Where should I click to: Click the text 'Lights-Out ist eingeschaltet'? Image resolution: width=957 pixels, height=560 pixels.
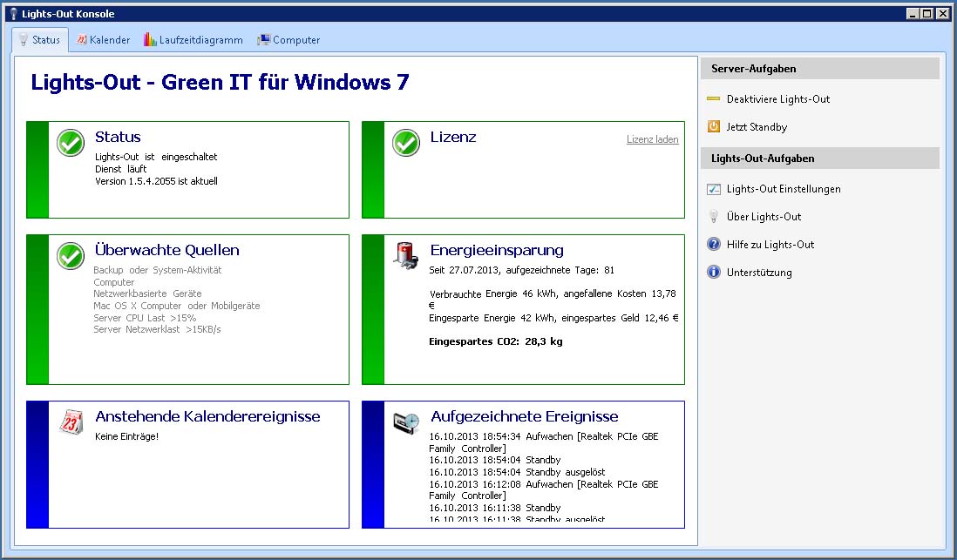click(x=156, y=157)
